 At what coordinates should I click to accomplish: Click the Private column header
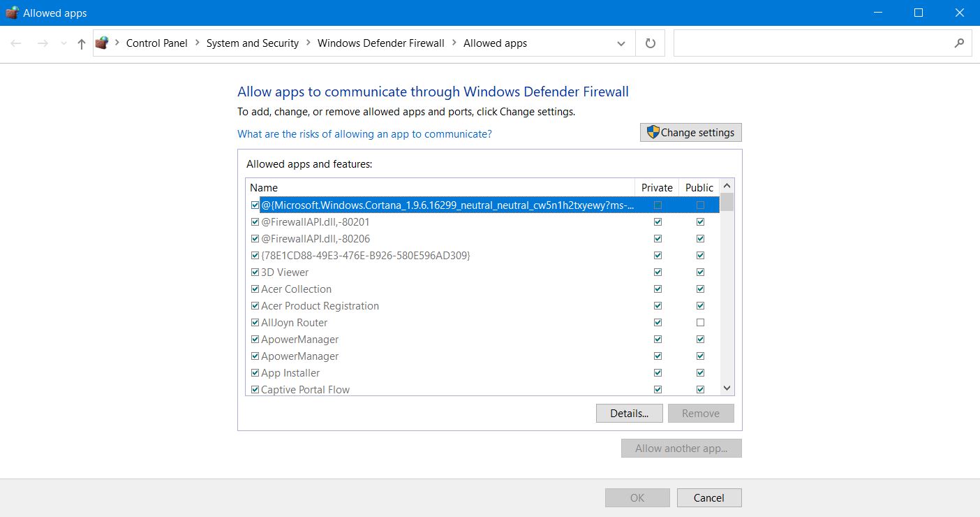click(657, 188)
